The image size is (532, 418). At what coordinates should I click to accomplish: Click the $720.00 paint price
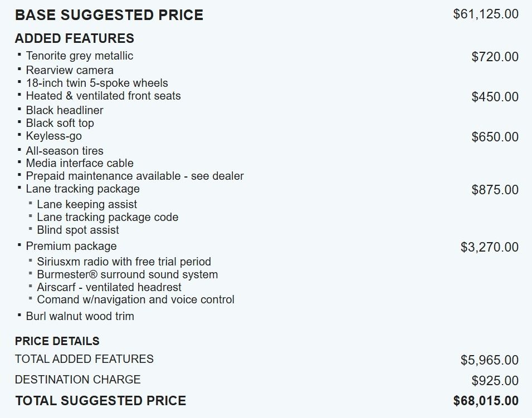click(x=495, y=57)
